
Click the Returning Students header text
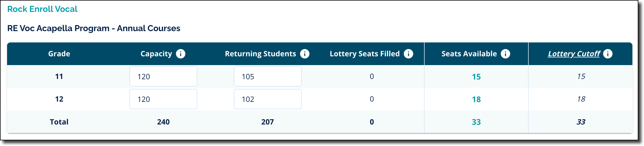coord(260,54)
